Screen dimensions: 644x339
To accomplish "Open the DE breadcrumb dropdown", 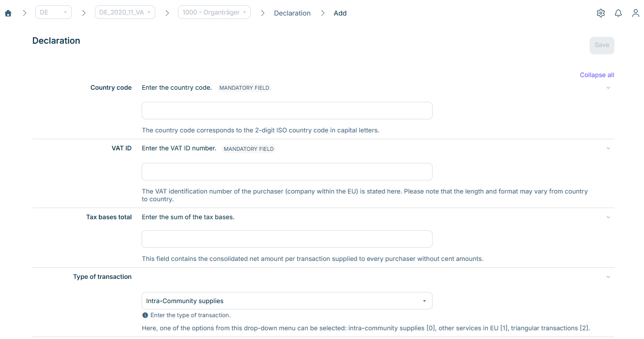I will 53,12.
